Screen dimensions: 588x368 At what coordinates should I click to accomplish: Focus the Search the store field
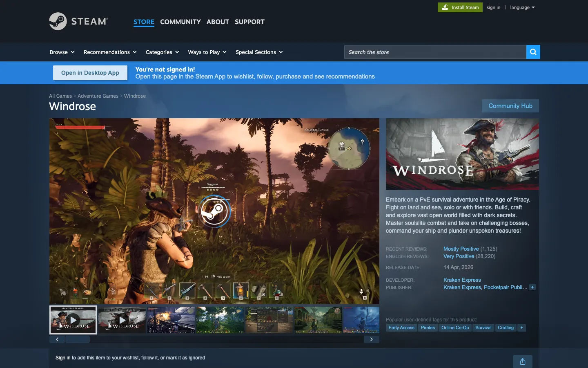(x=435, y=52)
